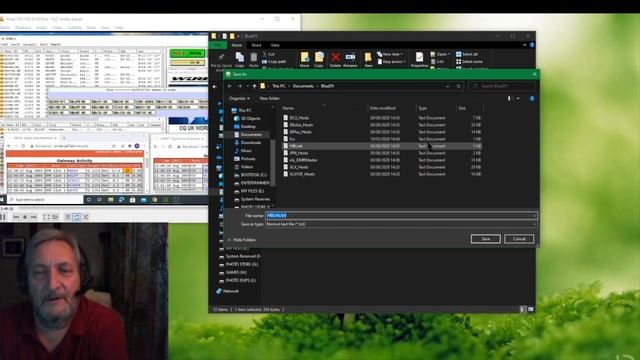Open Playback menu in VLC
Viewport: 640px width, 360px height.
[x=23, y=28]
